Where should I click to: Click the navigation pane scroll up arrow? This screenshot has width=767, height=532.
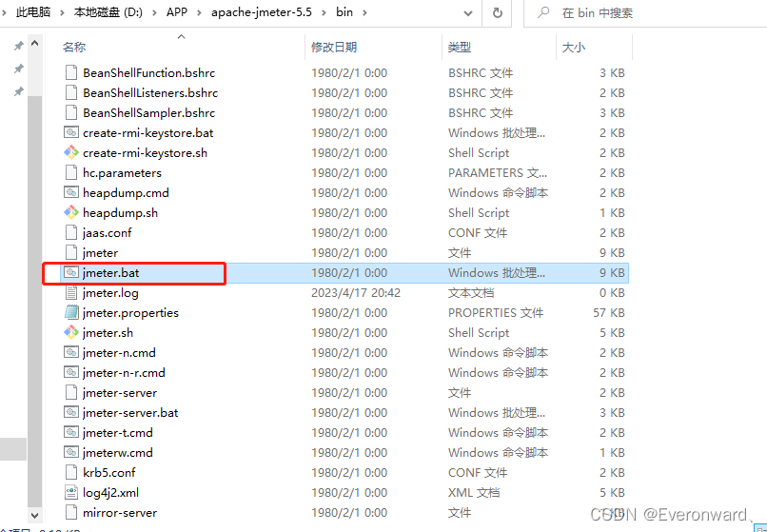pos(34,44)
